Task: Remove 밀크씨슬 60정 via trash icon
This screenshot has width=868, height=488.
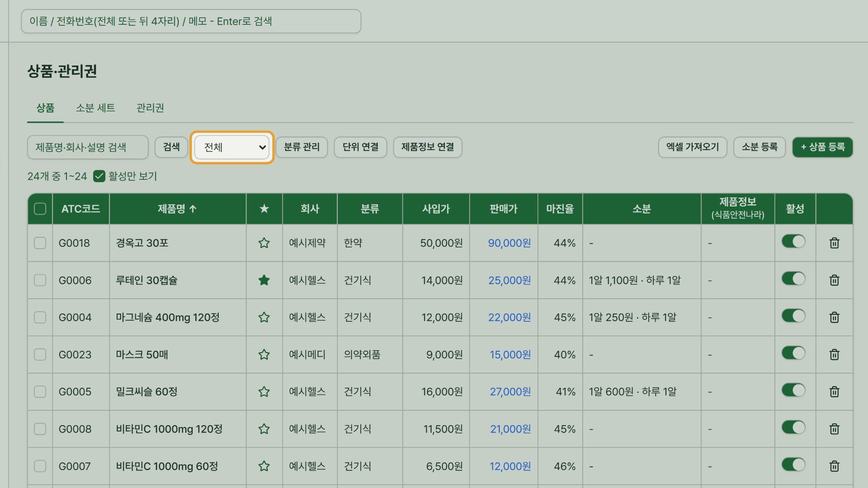Action: (835, 392)
